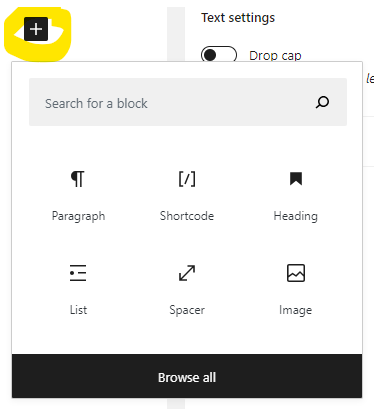Click the Heading text label
This screenshot has height=409, width=374.
pos(296,216)
